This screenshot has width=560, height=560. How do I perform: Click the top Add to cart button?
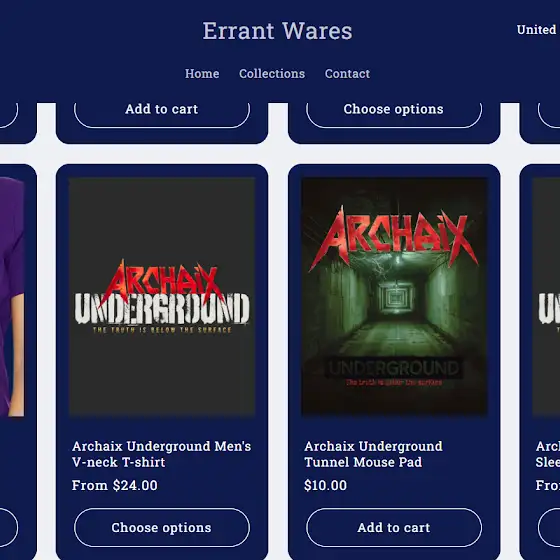tap(162, 111)
